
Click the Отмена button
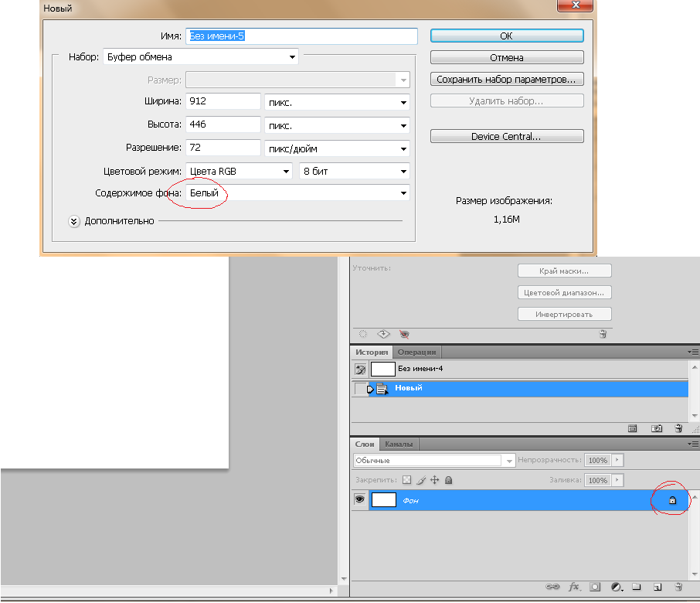click(506, 57)
